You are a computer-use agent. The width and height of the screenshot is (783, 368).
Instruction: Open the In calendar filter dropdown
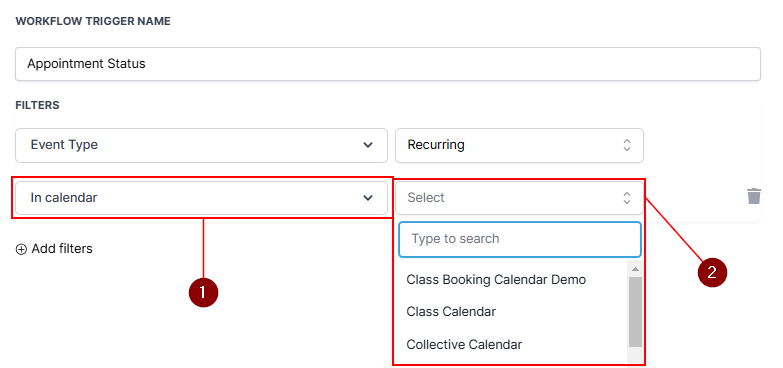coord(201,198)
